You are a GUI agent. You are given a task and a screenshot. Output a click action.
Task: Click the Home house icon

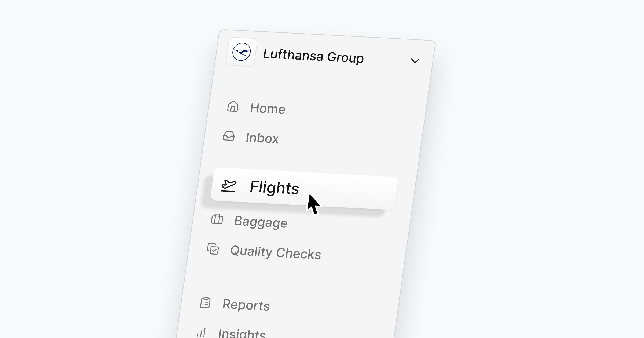click(x=233, y=106)
